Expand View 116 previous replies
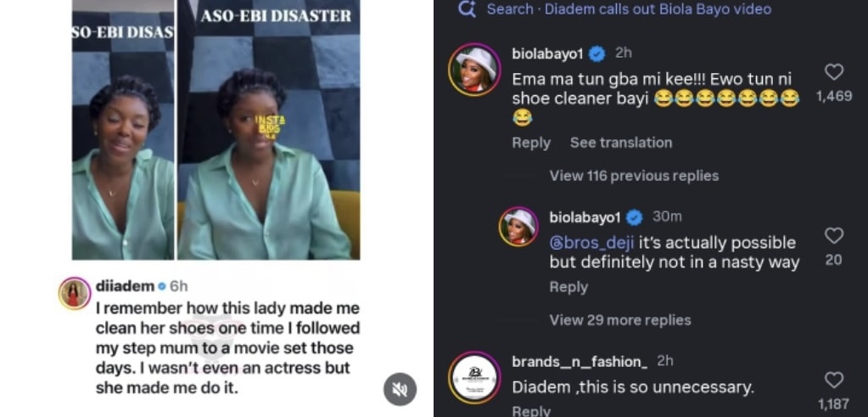868x417 pixels. pos(634,176)
